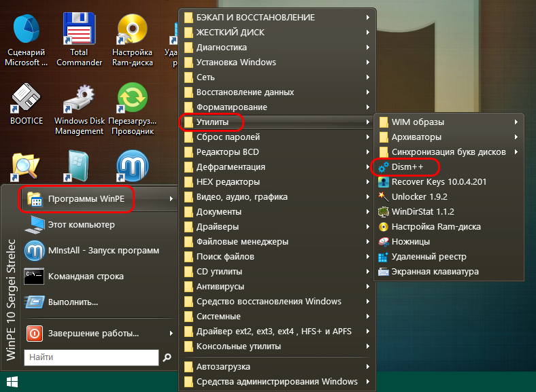Screen dimensions: 536x392
Task: Open the folder search magnifier desktop icon
Action: (26, 166)
